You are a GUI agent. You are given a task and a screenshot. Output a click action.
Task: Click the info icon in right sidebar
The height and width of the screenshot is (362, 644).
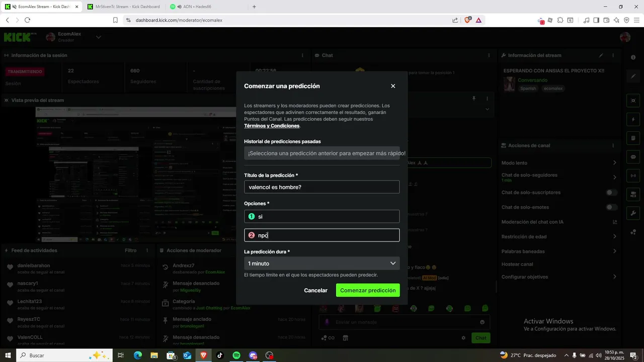pos(633,57)
